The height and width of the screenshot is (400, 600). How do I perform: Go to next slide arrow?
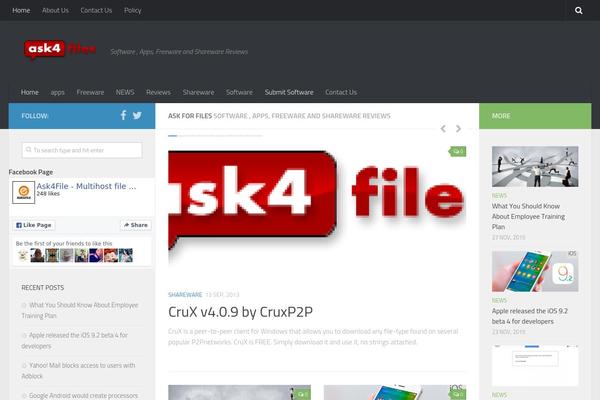click(x=458, y=129)
